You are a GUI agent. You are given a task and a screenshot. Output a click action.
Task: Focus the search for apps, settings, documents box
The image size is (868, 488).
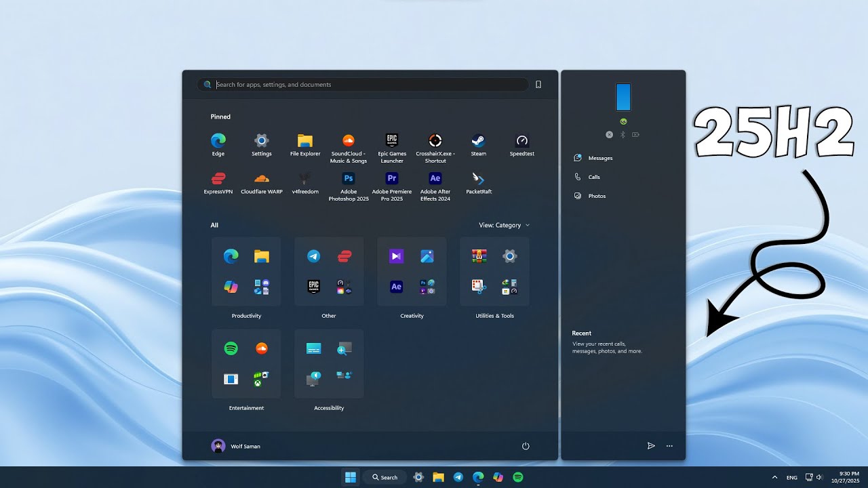point(363,85)
